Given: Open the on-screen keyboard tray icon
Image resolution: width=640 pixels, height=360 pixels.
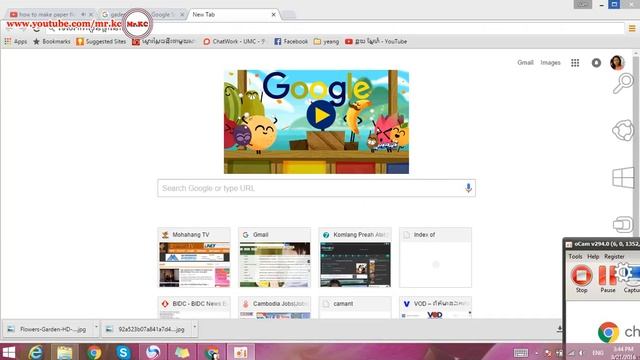Looking at the screenshot, I should [521, 353].
